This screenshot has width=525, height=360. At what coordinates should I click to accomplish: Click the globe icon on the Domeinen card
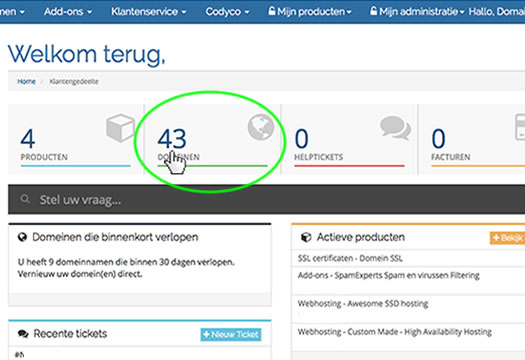click(x=261, y=127)
